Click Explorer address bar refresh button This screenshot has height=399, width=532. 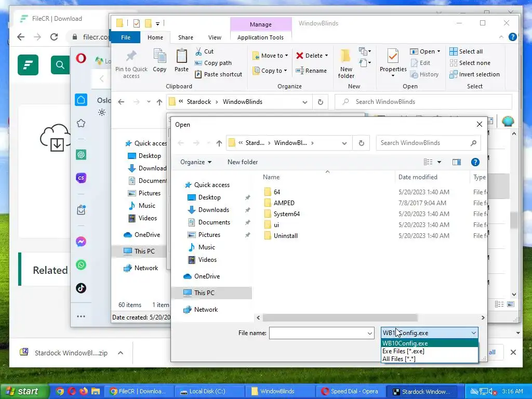[x=320, y=102]
